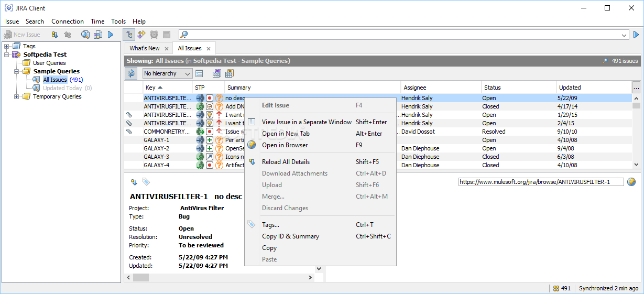Click the blue run query arrow in toolbar

tap(111, 35)
